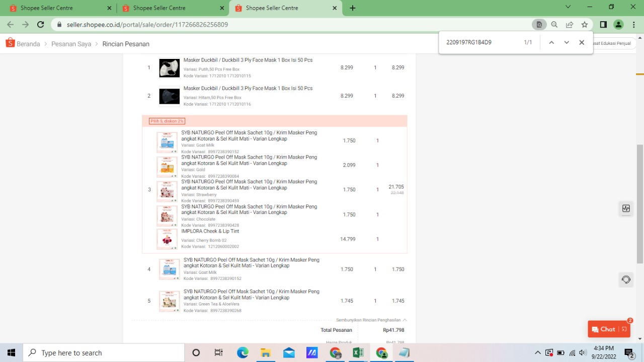Click the price 2.099

(349, 165)
